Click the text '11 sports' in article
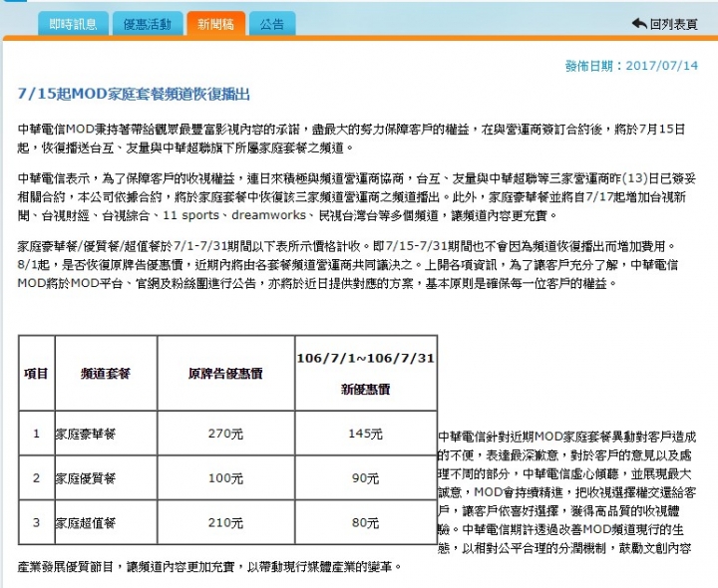The image size is (718, 588). pos(190,215)
